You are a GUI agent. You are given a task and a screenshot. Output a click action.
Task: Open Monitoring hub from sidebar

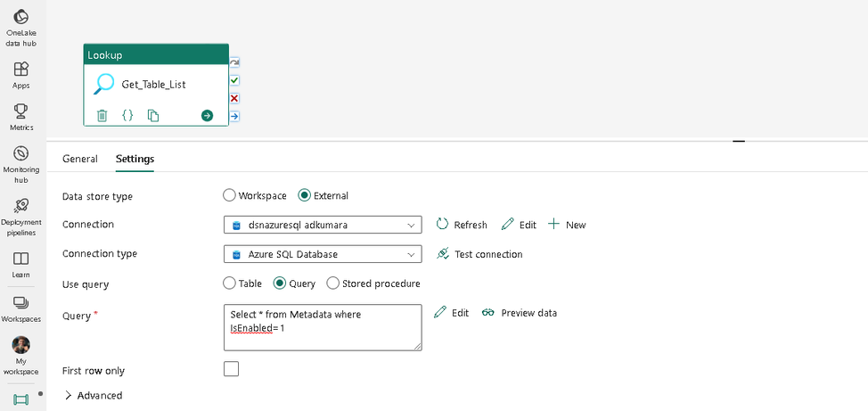pos(21,163)
